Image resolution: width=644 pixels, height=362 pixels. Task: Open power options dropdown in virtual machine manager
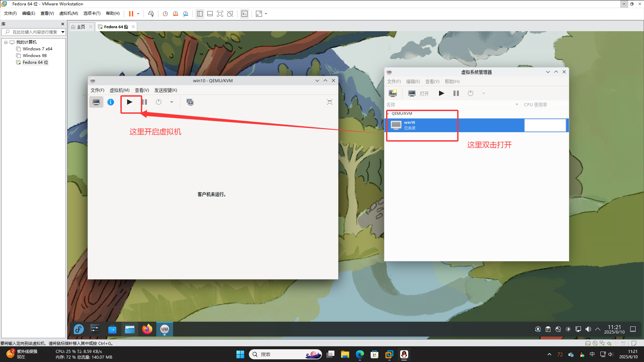(483, 93)
